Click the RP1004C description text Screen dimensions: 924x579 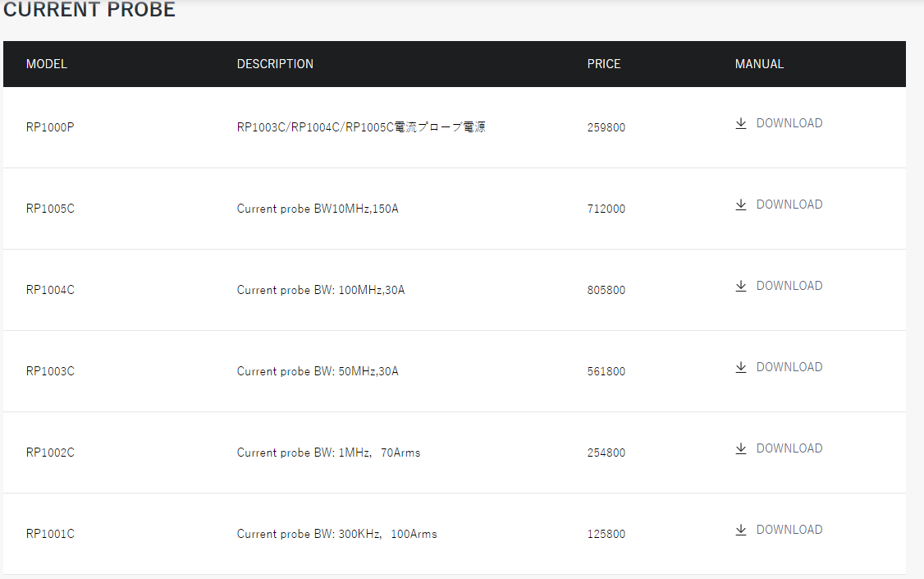[x=321, y=290]
